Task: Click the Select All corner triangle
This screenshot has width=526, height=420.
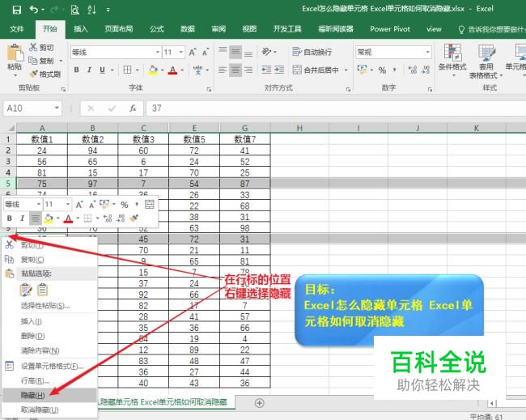Action: (x=11, y=128)
